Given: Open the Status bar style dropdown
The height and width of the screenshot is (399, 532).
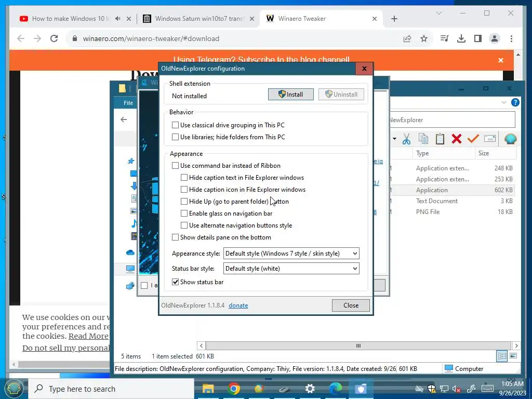Looking at the screenshot, I should [x=291, y=269].
